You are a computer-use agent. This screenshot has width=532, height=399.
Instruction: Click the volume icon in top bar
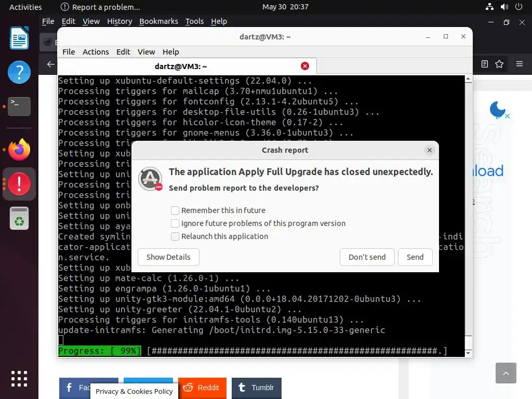tap(504, 7)
